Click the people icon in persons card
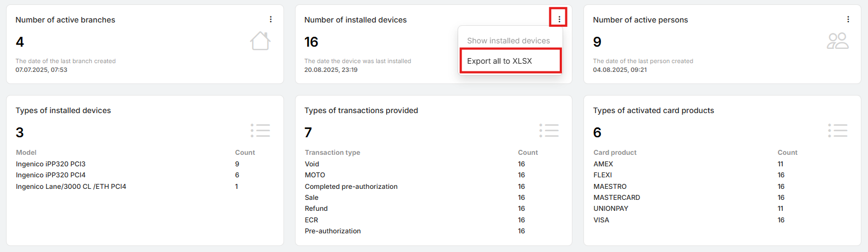The image size is (868, 252). 838,41
